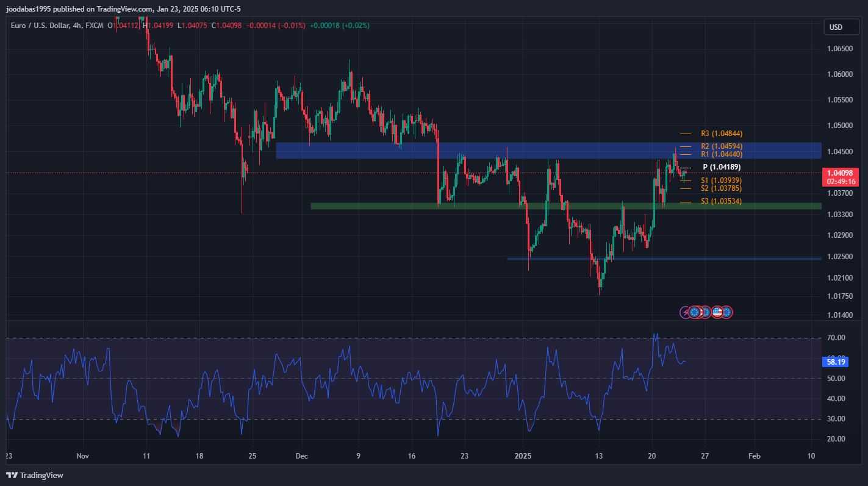Image resolution: width=868 pixels, height=486 pixels.
Task: Click the S2 (1.03785) support label
Action: 721,188
